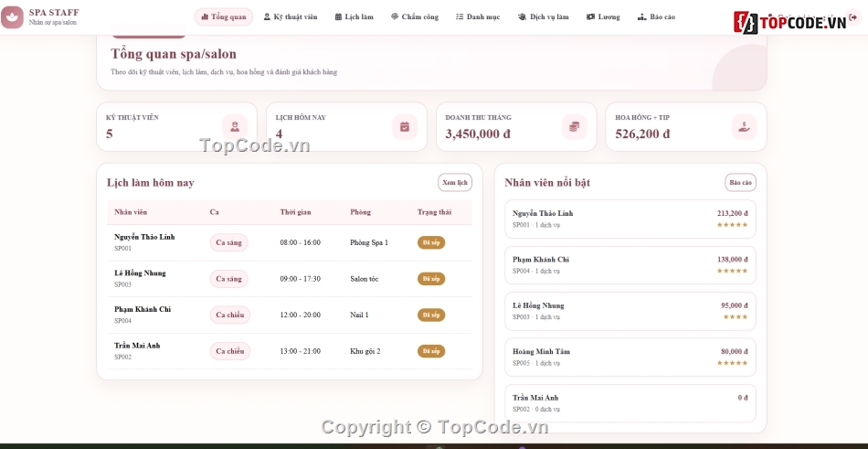Select Trần Mai Anh in the schedule table
868x449 pixels.
pos(137,346)
